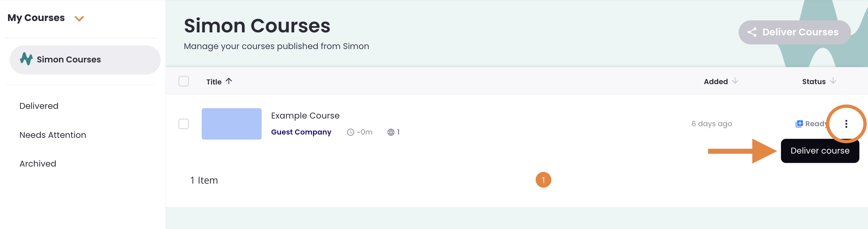Sort by Status using the down arrow
The height and width of the screenshot is (229, 868).
click(x=833, y=81)
